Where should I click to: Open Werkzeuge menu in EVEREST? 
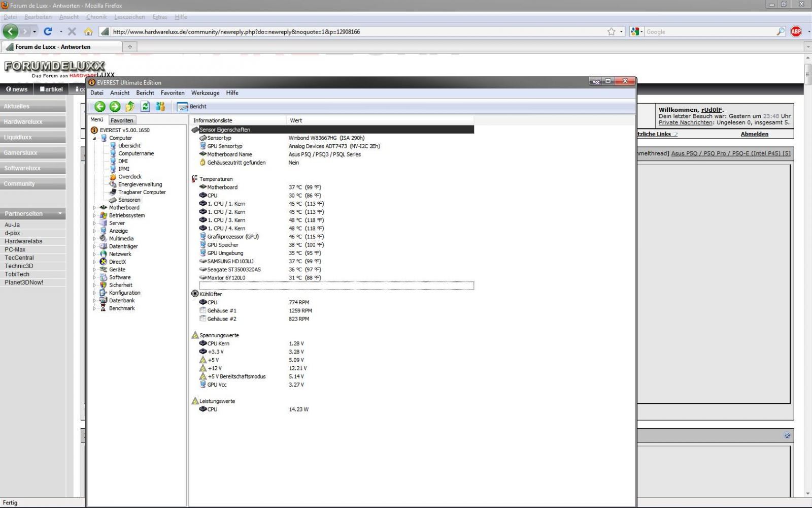[x=205, y=93]
